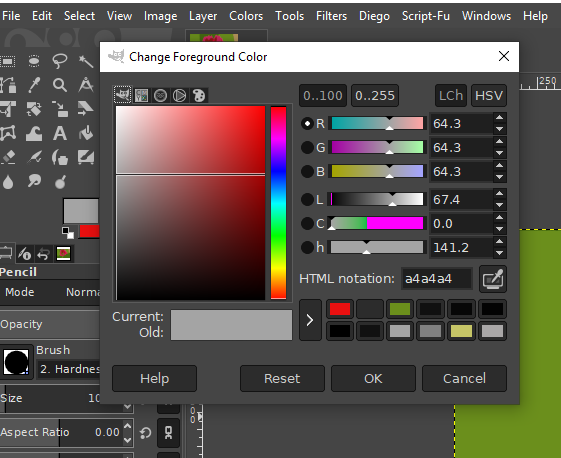Decrease the L value with down arrow

click(499, 205)
